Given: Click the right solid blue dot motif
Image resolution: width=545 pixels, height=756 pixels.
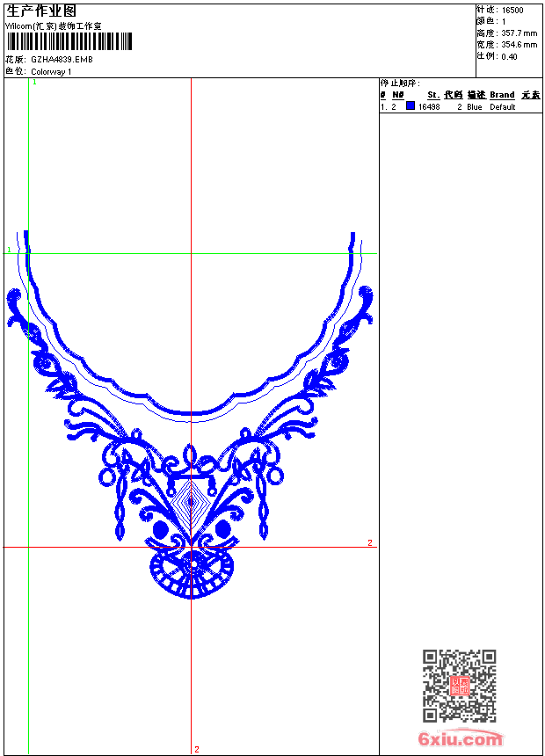Looking at the screenshot, I should tap(223, 528).
